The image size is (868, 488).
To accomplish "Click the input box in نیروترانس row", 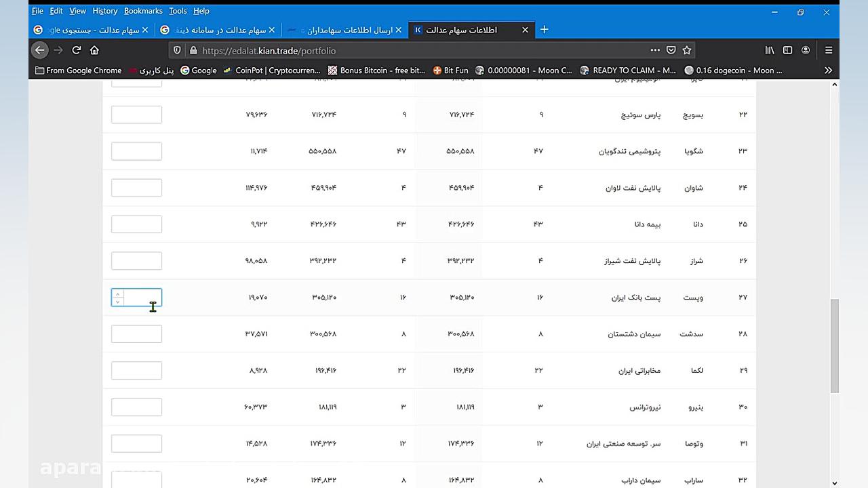I will (x=136, y=407).
